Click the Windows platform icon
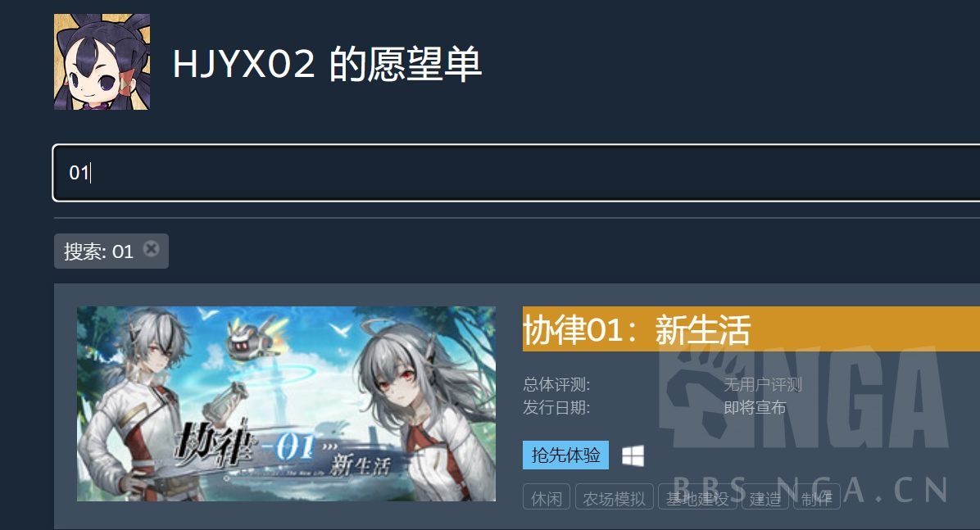The width and height of the screenshot is (980, 530). 633,455
